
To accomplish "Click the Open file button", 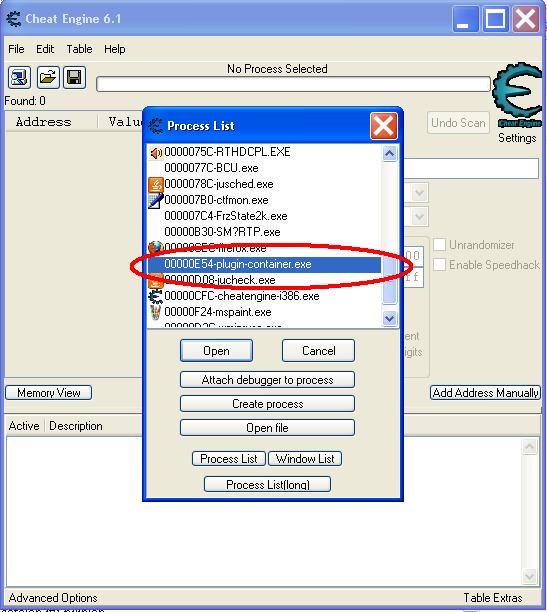I will click(267, 428).
